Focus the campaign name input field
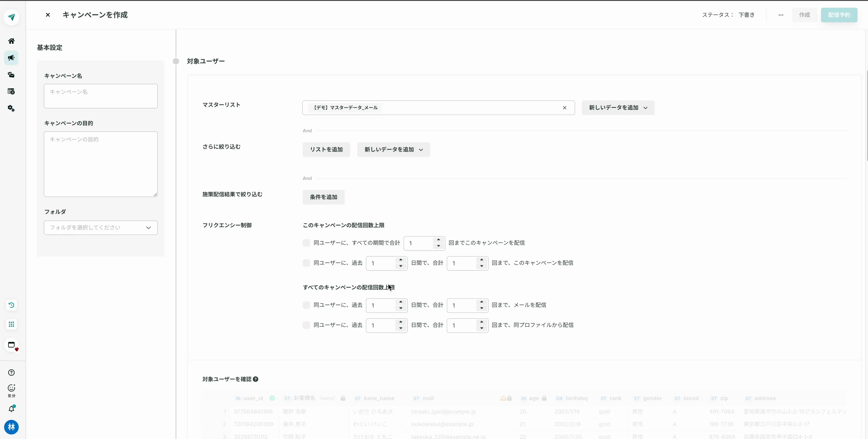Image resolution: width=868 pixels, height=439 pixels. pos(101,96)
